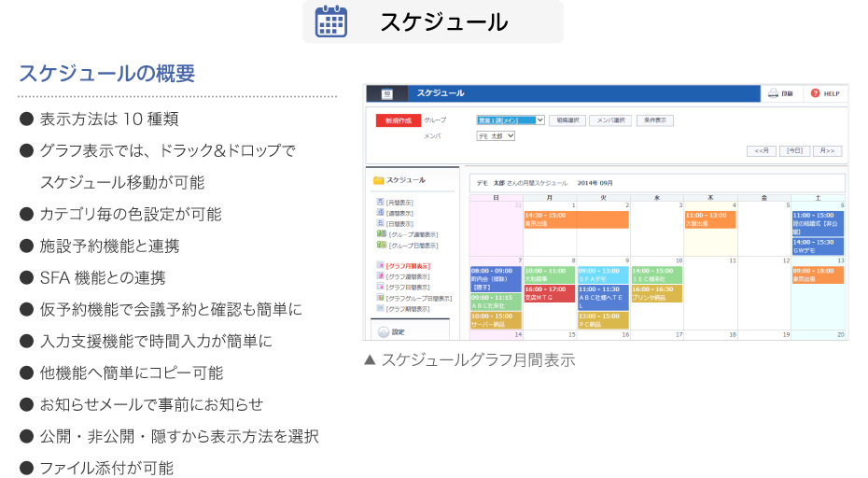Image resolution: width=868 pixels, height=478 pixels.
Task: Click the グラフグループ日間表示 icon
Action: [x=381, y=298]
